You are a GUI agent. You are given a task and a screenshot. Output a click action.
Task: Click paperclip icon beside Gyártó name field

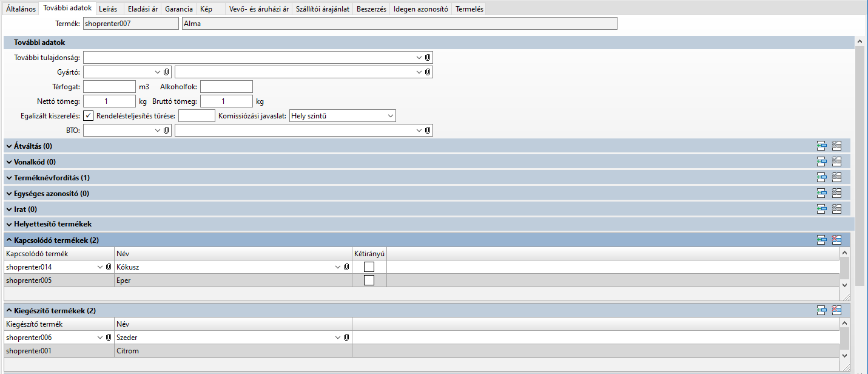point(428,72)
